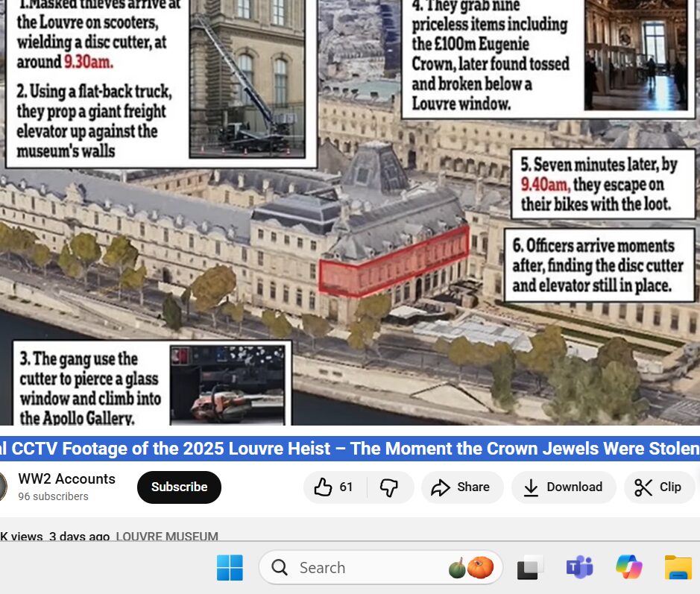The height and width of the screenshot is (594, 700).
Task: Create a clip with the scissors Clip button
Action: 658,487
